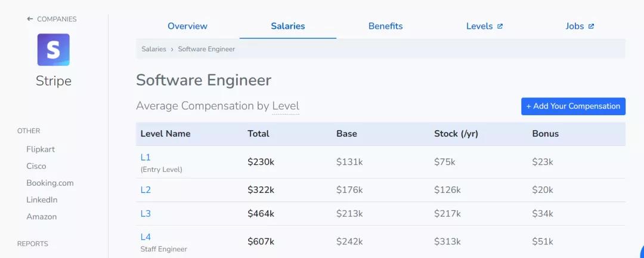Open LinkedIn in the sidebar
The width and height of the screenshot is (644, 258).
[x=42, y=199]
